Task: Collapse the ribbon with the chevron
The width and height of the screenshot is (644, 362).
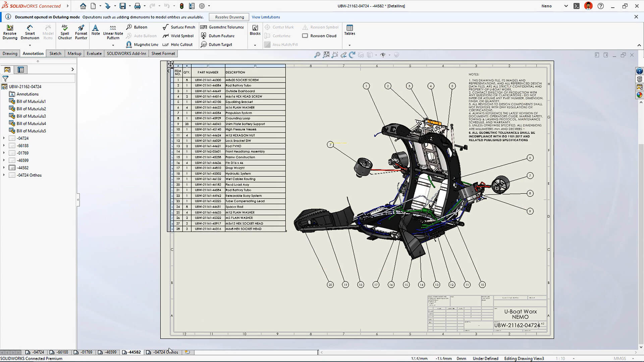Action: click(x=639, y=45)
